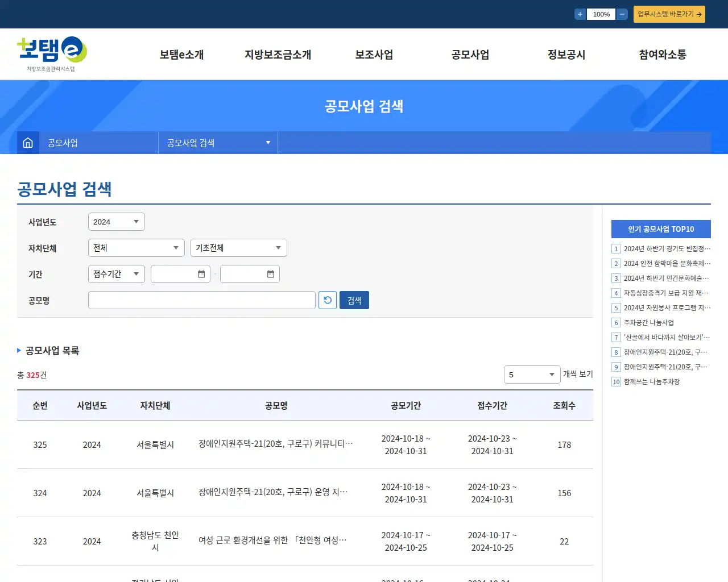This screenshot has width=728, height=582.
Task: Click the 100% zoom level field
Action: coord(601,14)
